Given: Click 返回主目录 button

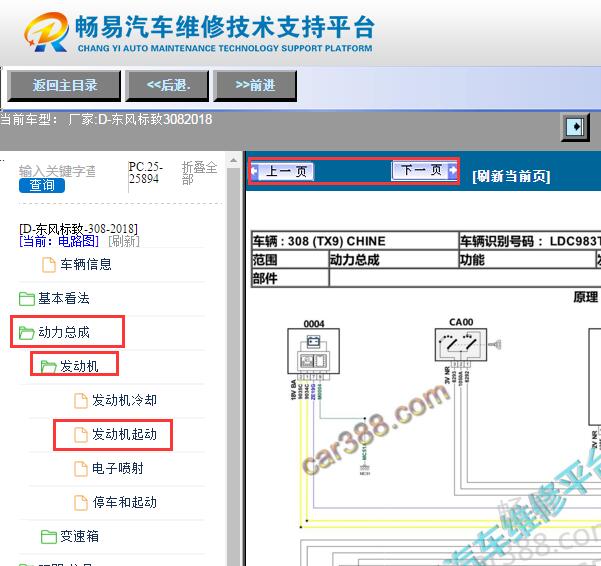Looking at the screenshot, I should [64, 85].
